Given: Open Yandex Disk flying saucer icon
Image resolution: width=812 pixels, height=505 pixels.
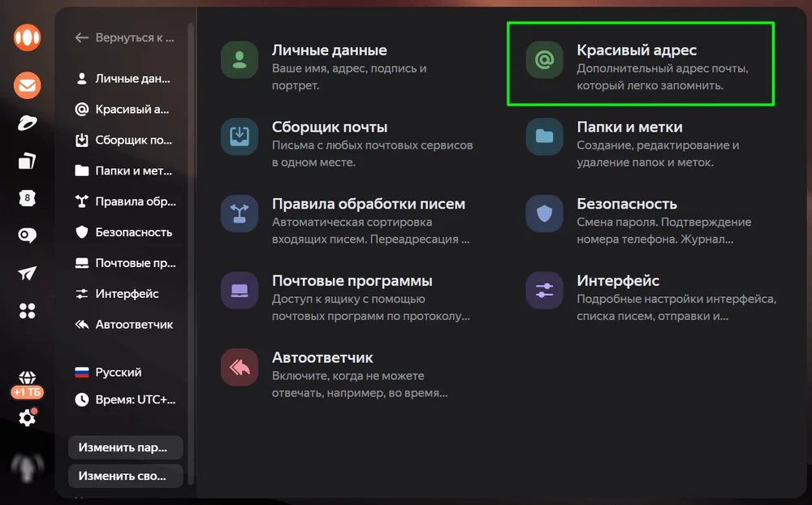Looking at the screenshot, I should click(27, 123).
